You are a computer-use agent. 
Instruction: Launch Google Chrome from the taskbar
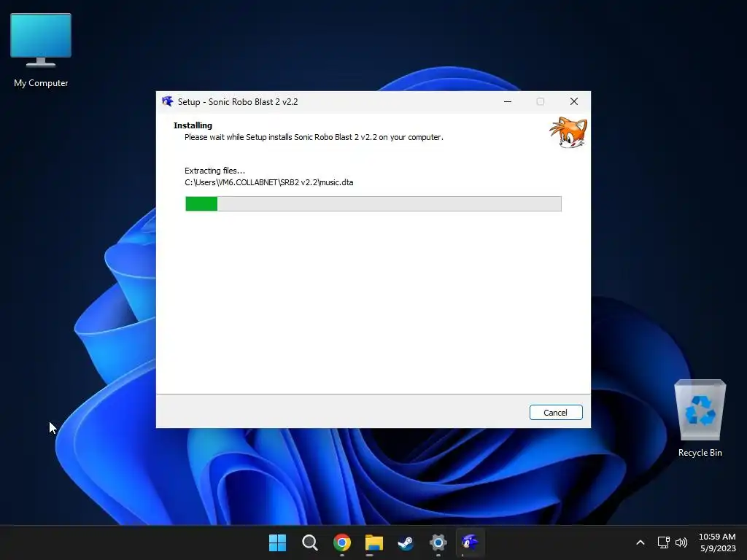click(342, 542)
